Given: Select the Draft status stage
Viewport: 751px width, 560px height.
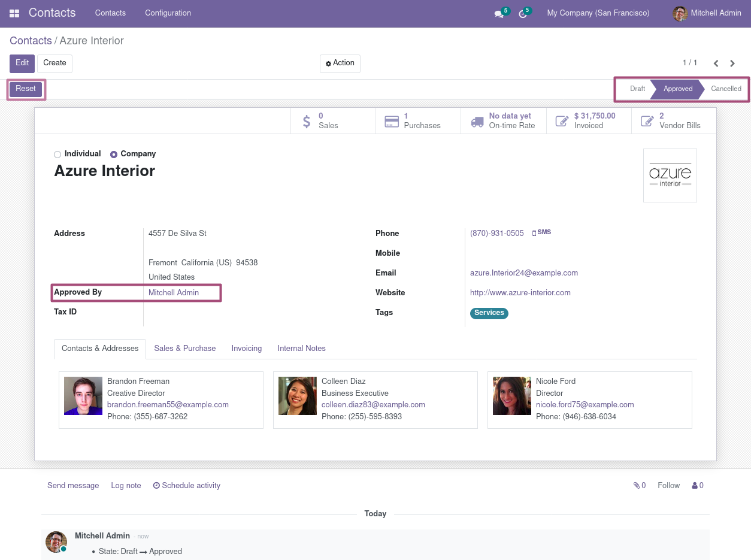Looking at the screenshot, I should click(637, 89).
